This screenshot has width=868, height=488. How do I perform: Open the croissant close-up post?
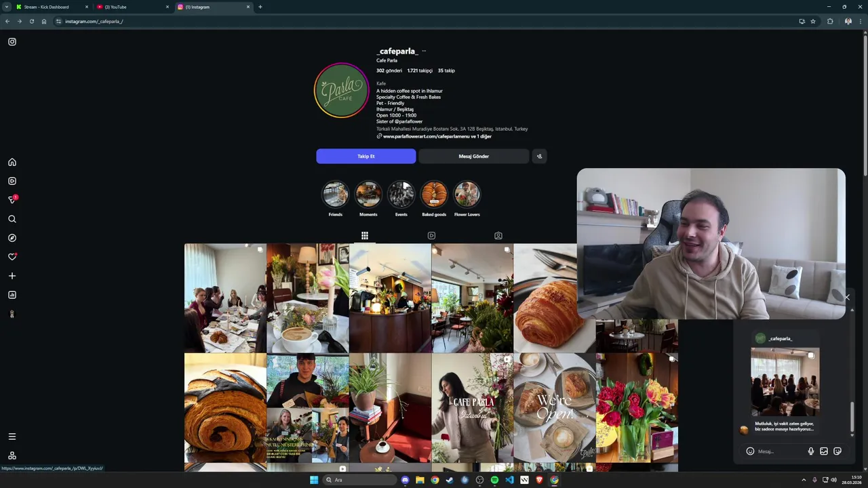[546, 298]
